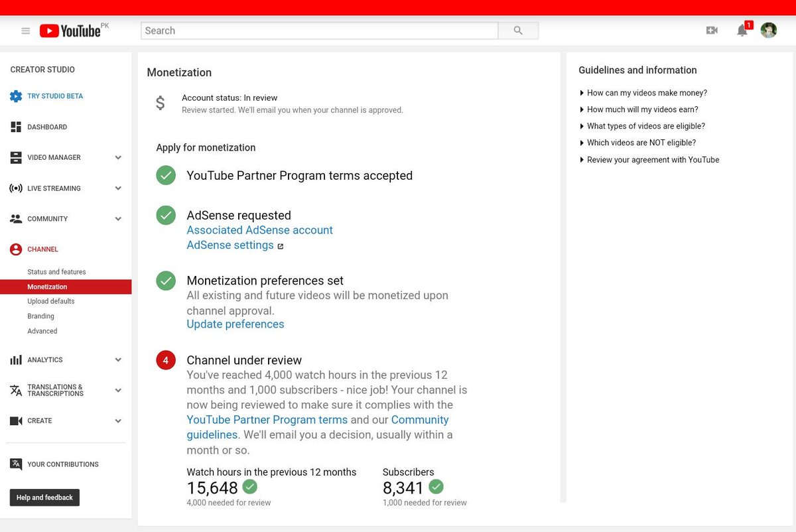This screenshot has width=796, height=532.
Task: Open Branding submenu item
Action: [x=40, y=316]
